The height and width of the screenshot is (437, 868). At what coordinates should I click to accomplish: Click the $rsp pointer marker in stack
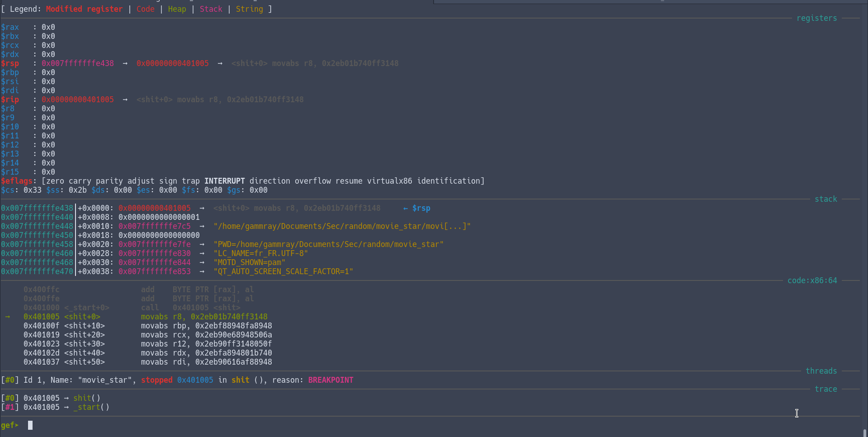416,208
